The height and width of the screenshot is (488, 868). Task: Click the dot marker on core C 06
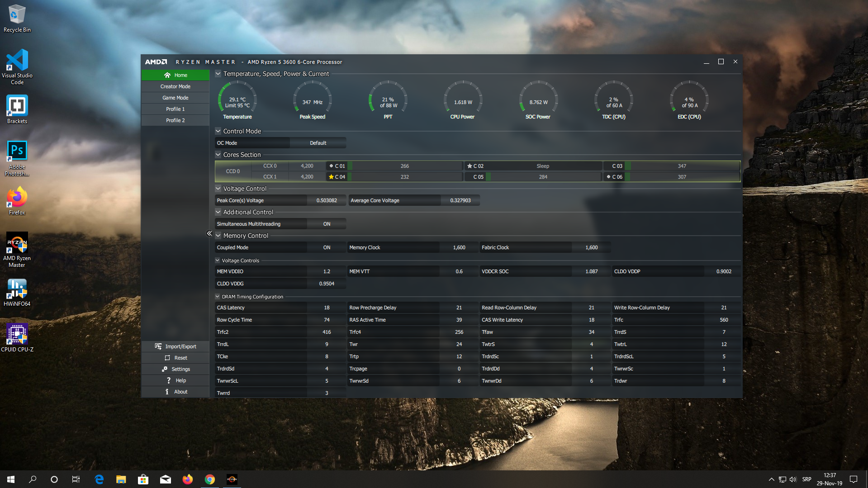(608, 177)
